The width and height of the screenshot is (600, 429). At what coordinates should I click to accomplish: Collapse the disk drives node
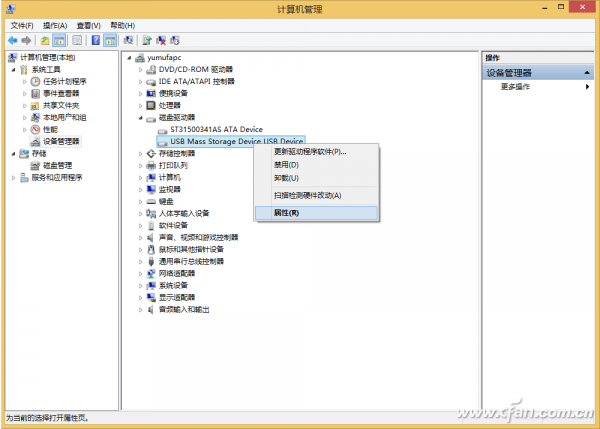[x=140, y=117]
